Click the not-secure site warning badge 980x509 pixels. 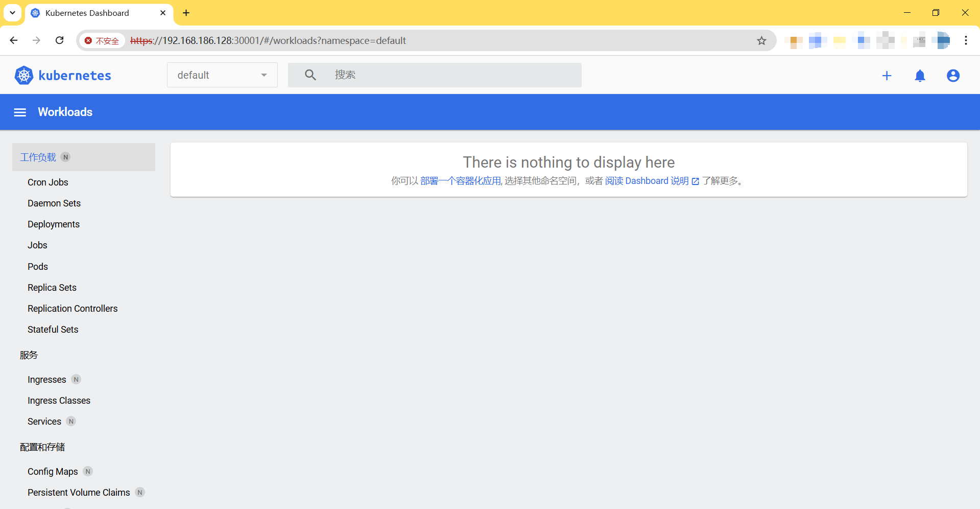tap(102, 41)
